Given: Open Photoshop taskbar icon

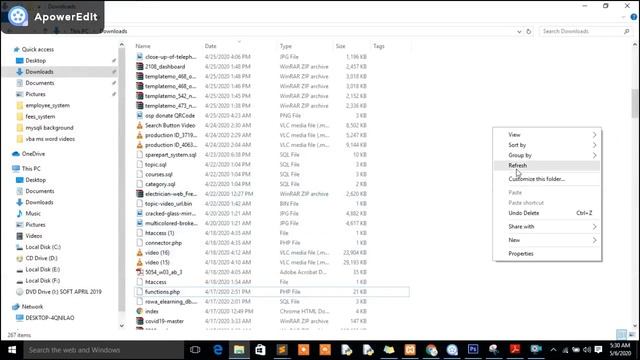Looking at the screenshot, I should 473,349.
